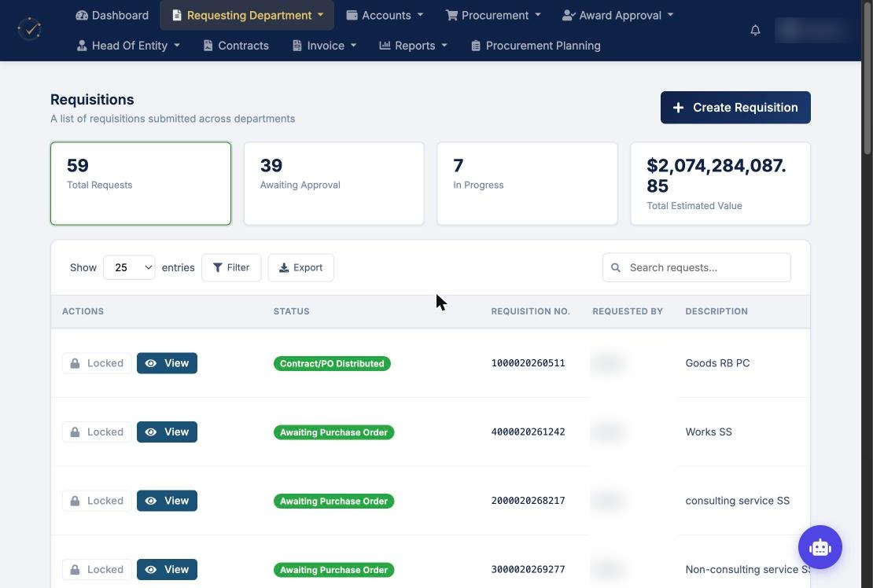Select the Total Estimated Value card

click(720, 184)
